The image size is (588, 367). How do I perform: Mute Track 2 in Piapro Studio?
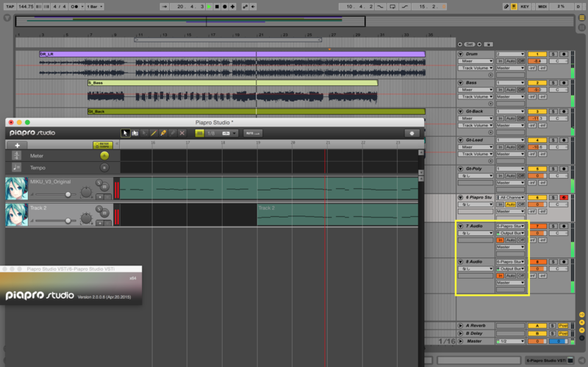104,213
